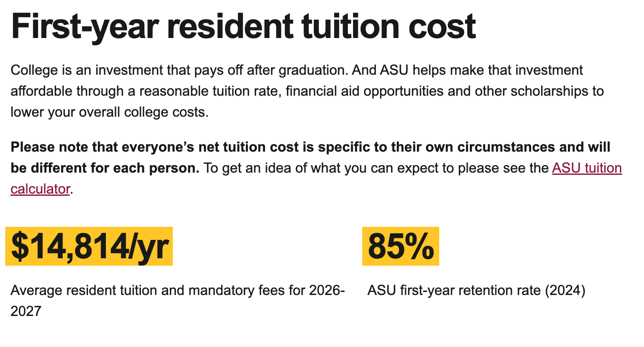Click the highlighted $14,814/yr tuition figure
The height and width of the screenshot is (347, 644).
click(89, 246)
